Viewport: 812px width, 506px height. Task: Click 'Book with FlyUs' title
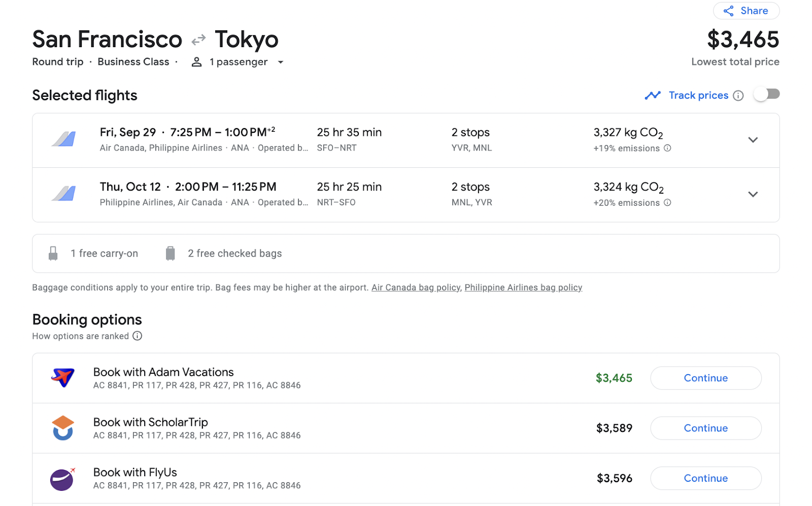(135, 473)
